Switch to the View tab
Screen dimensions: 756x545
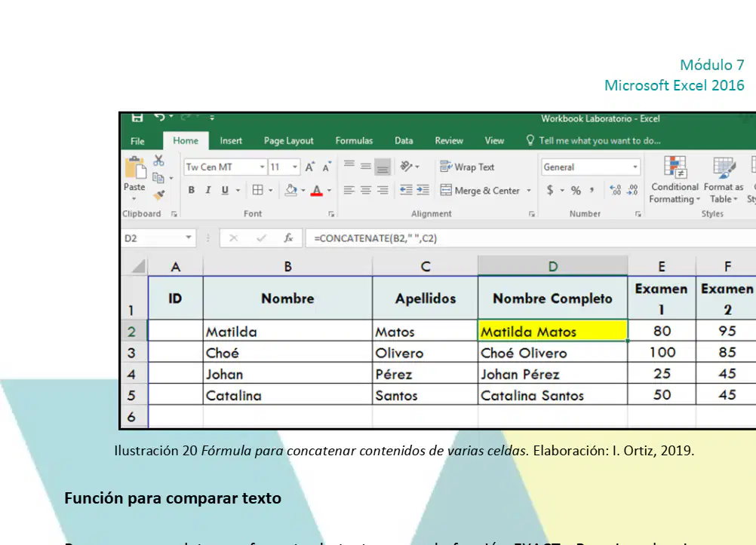494,141
